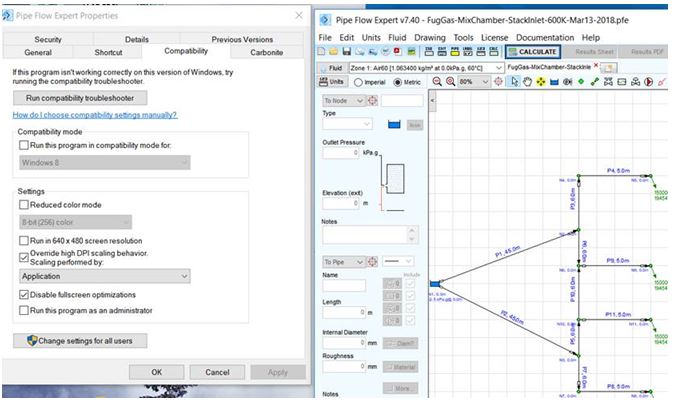Switch to the General tab
Viewport: 680px width, 403px height.
38,52
